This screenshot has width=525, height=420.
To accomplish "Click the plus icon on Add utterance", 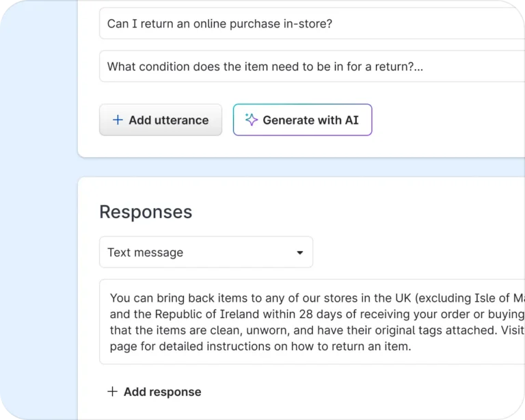I will click(x=118, y=120).
